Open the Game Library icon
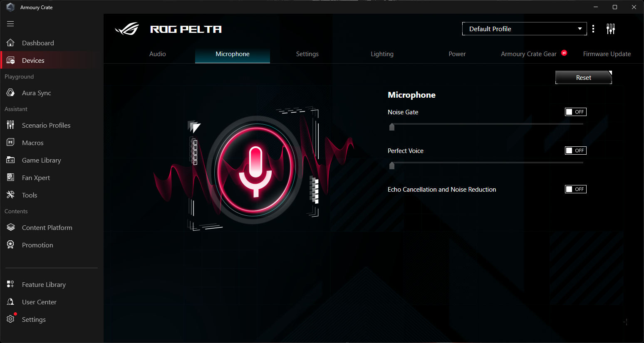This screenshot has width=644, height=343. coord(11,160)
